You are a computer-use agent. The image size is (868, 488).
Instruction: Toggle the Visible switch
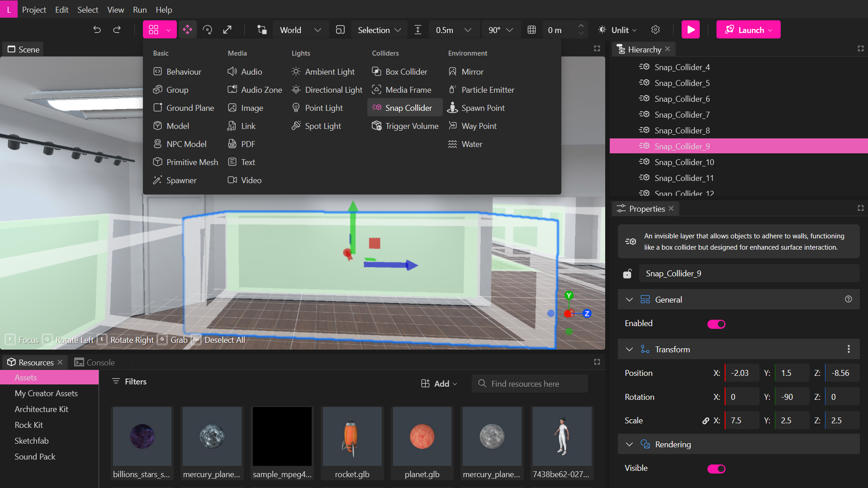click(716, 469)
